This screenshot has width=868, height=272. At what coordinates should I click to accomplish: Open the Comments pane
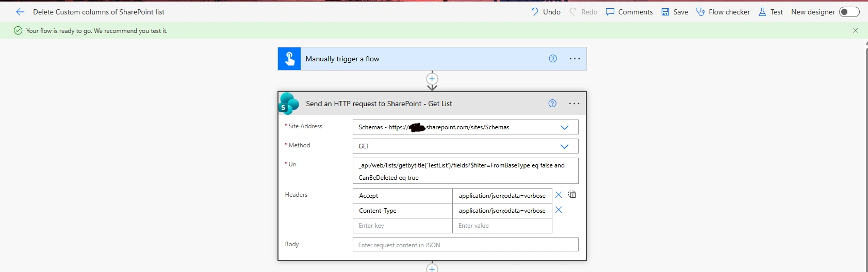(x=629, y=12)
